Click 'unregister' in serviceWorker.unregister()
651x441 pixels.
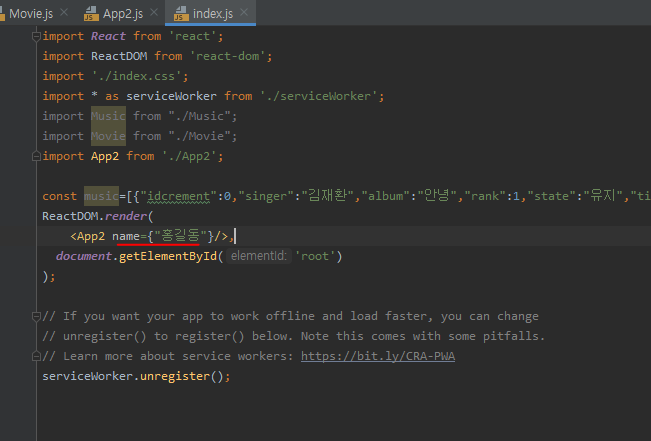pos(175,376)
